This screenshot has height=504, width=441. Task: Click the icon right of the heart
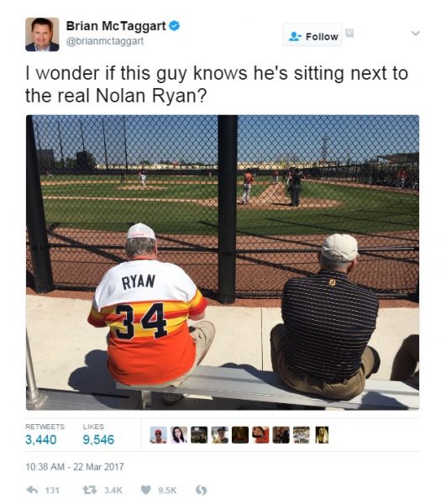pos(202,490)
